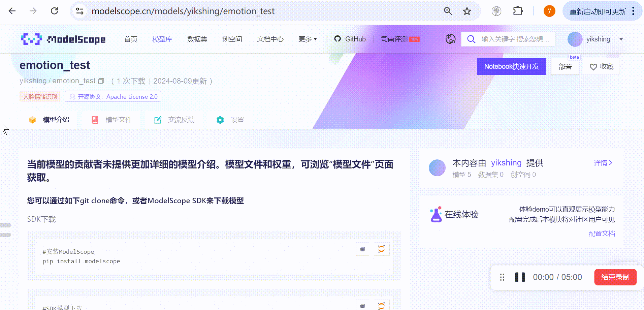Screen dimensions: 644x310
Task: Click yikshing contributor link
Action: [506, 163]
